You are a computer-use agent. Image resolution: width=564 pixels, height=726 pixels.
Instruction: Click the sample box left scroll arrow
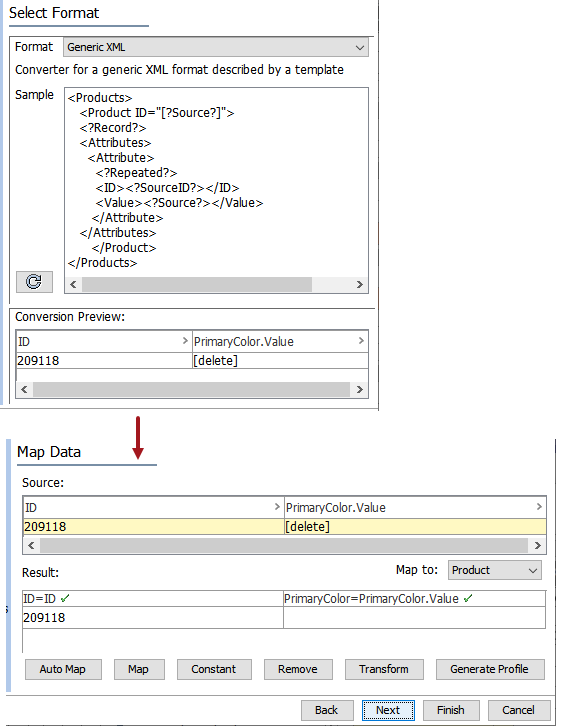(x=73, y=284)
